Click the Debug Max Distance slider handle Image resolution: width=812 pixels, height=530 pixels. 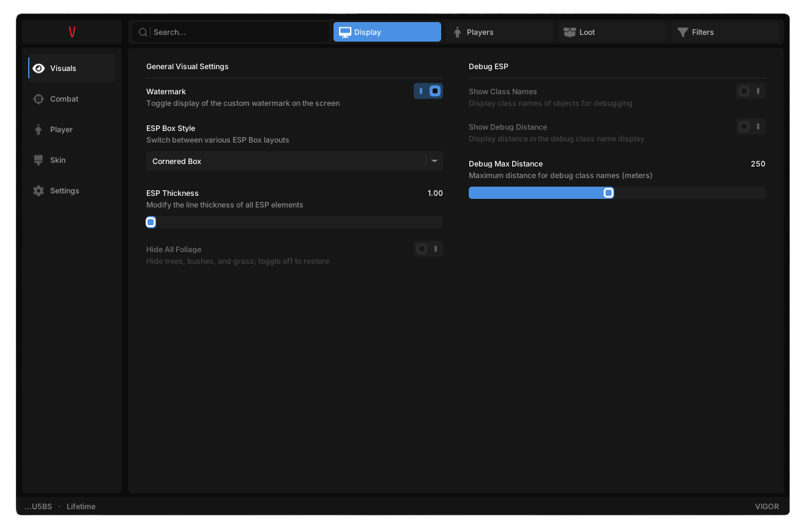(608, 193)
